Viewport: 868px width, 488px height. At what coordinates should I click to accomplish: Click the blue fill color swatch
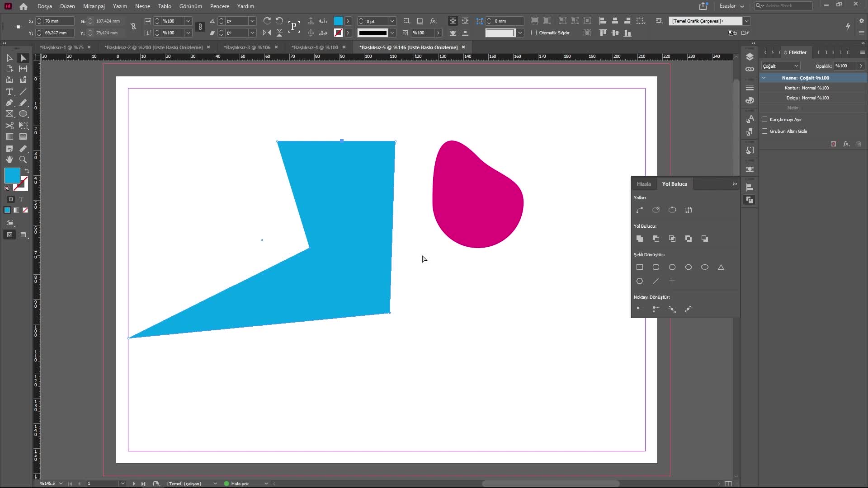click(12, 175)
